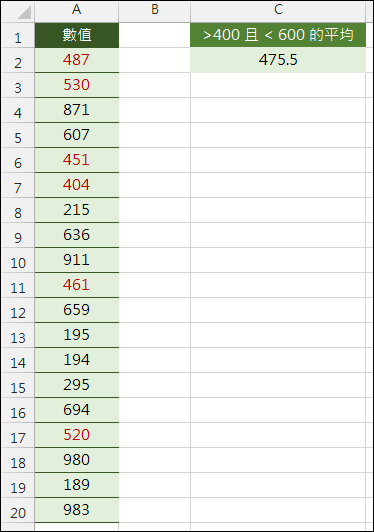Click the >400 且 < 600 的平均 header cell
Screen dimensions: 374x532
278,35
